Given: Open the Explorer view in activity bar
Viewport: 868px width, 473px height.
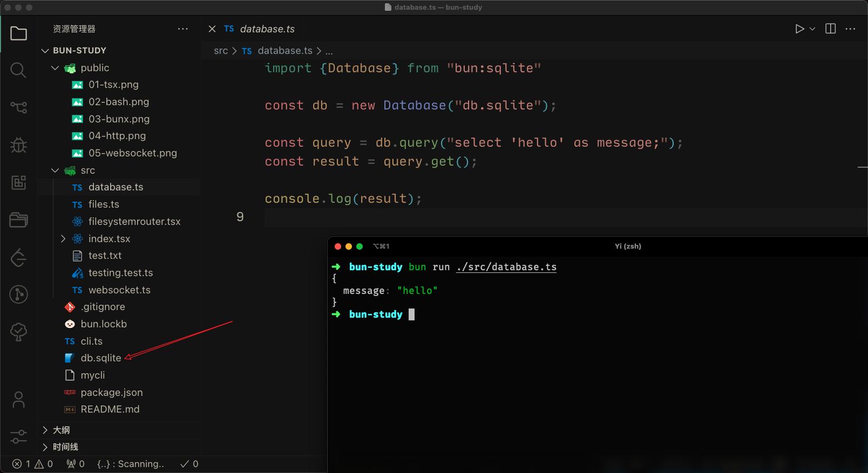Looking at the screenshot, I should click(x=18, y=33).
